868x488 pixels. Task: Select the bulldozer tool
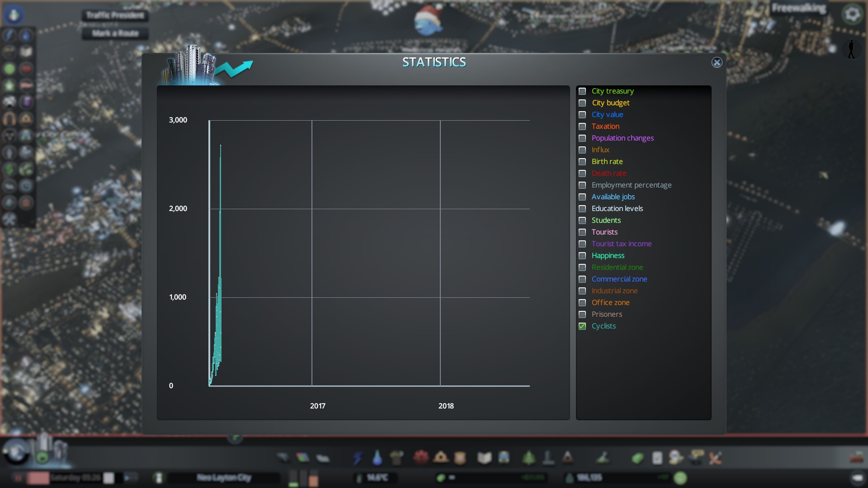click(x=856, y=458)
